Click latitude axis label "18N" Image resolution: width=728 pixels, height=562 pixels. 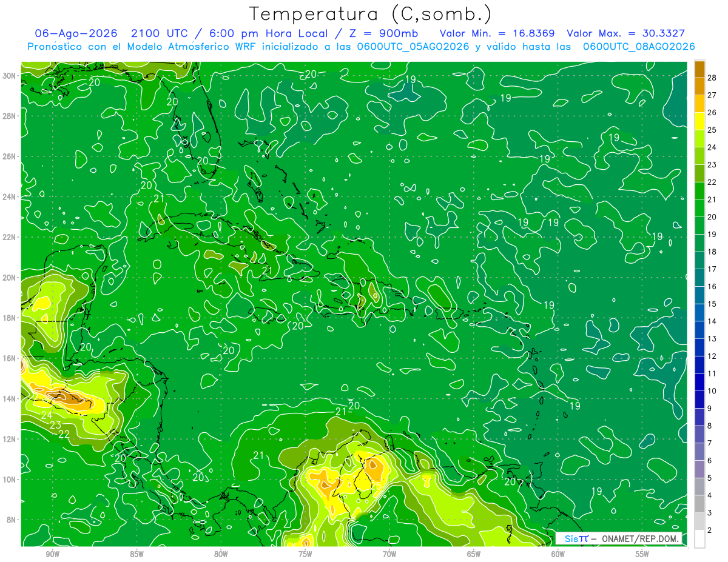[9, 318]
